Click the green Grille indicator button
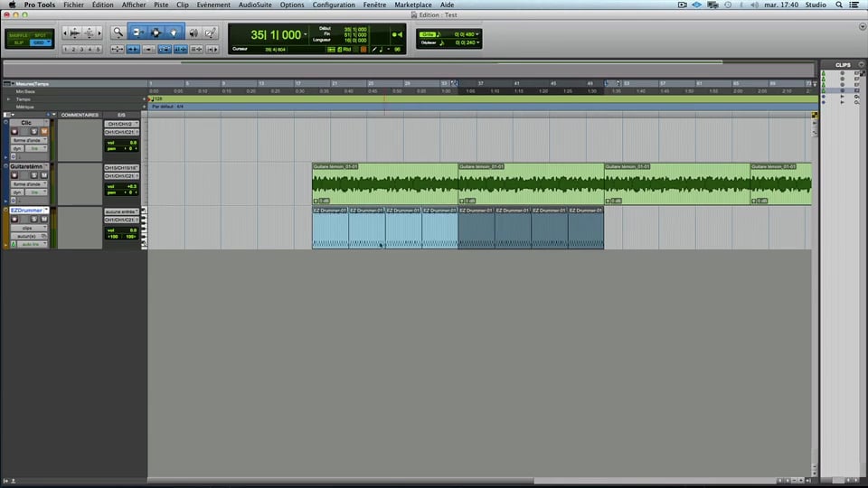868x488 pixels. [428, 34]
